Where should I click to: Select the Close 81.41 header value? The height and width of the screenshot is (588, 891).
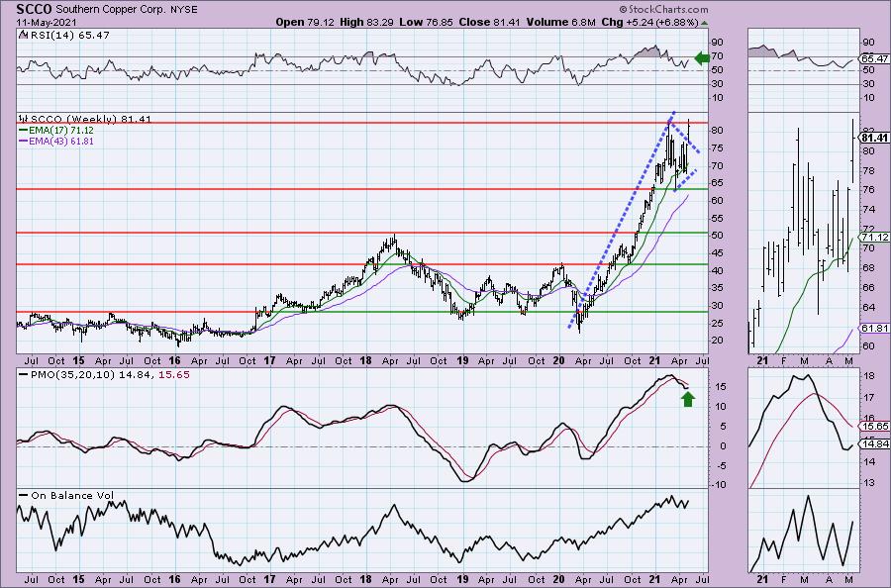(489, 22)
